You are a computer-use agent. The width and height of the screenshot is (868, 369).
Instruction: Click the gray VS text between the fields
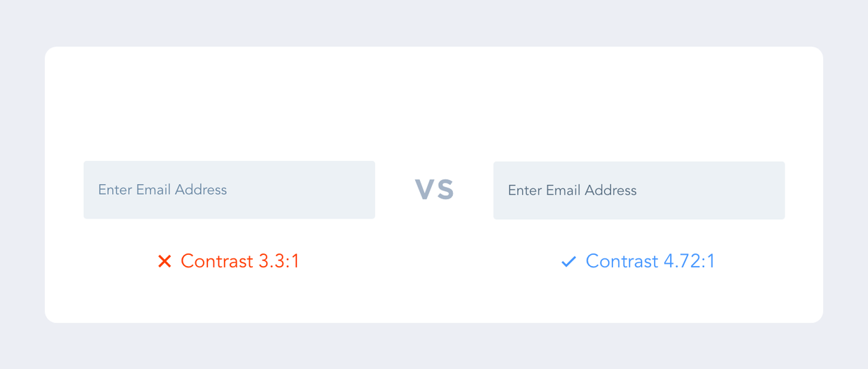click(x=434, y=190)
